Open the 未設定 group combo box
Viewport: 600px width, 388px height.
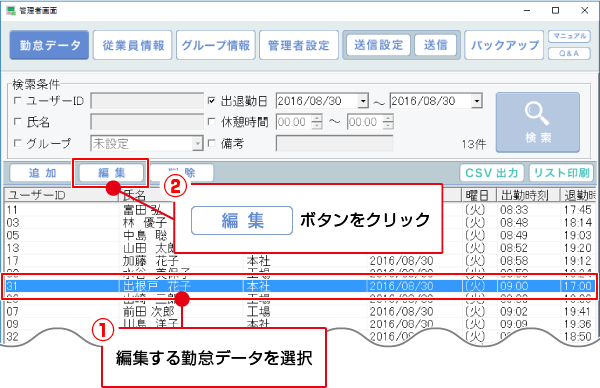(x=147, y=143)
